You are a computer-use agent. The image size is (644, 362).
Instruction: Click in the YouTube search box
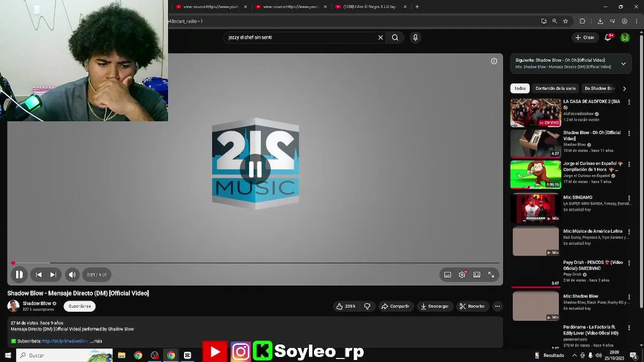[x=301, y=37]
